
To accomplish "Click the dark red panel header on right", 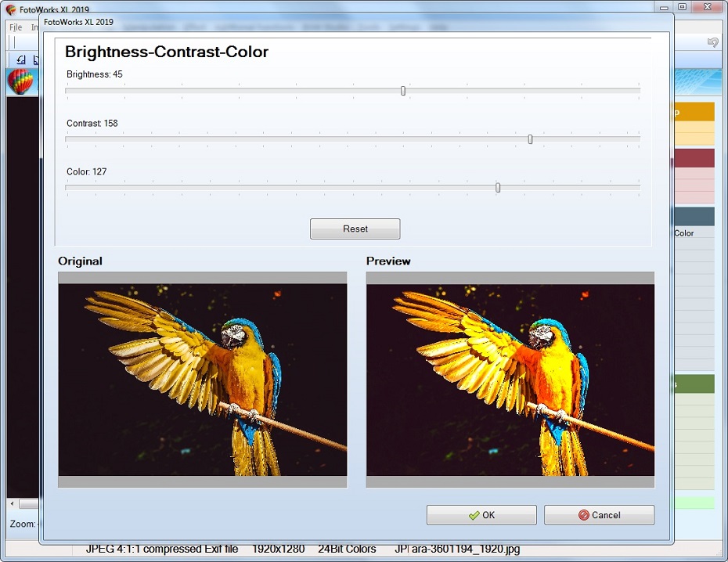I will pyautogui.click(x=694, y=158).
